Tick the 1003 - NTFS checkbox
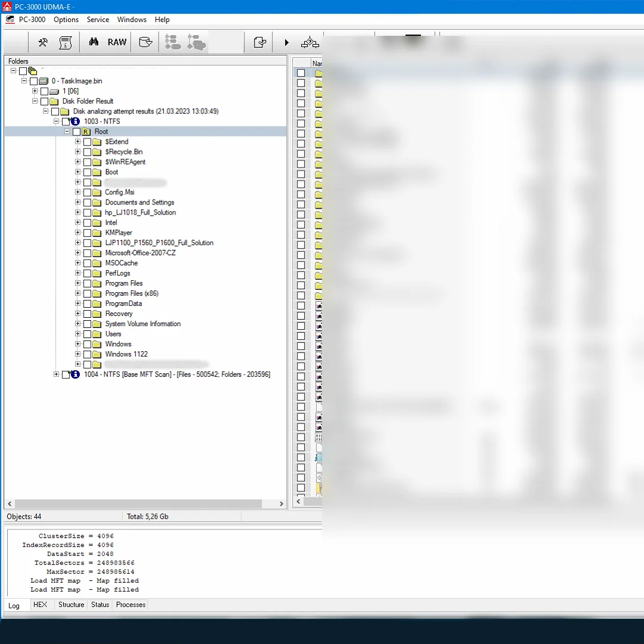644x644 pixels. [x=66, y=122]
